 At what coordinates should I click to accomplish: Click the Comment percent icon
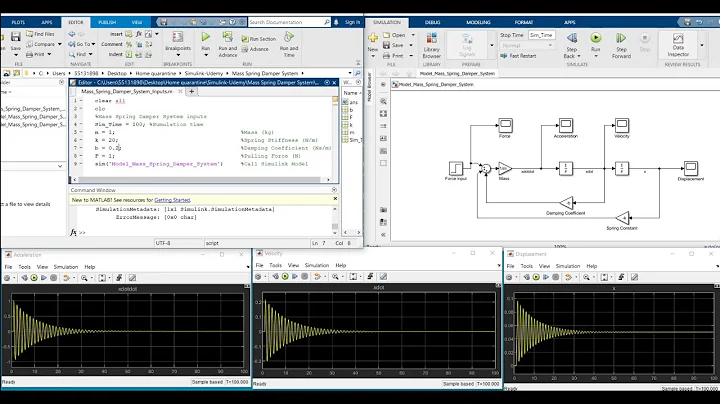tap(129, 44)
